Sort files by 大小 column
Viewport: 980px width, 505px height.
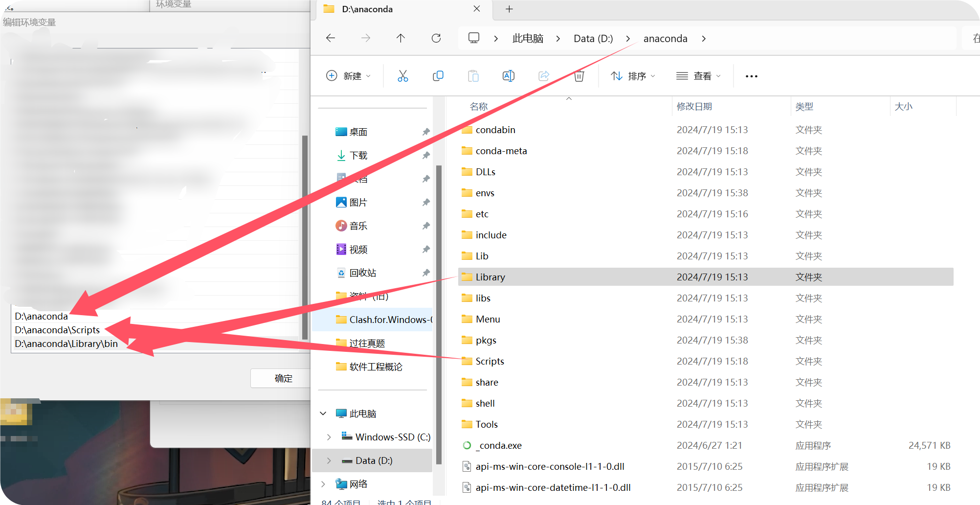click(x=903, y=106)
